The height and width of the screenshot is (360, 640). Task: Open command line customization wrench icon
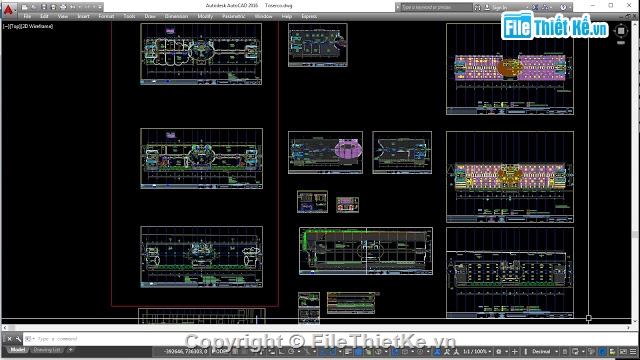coord(18,339)
